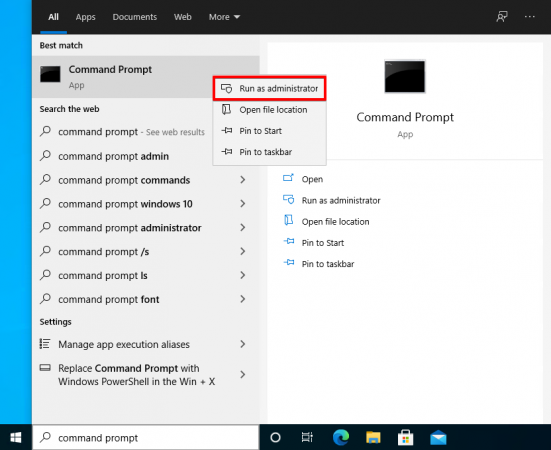Select 'command prompt - See web results' suggestion
Viewport: 551px width, 450px height.
123,132
